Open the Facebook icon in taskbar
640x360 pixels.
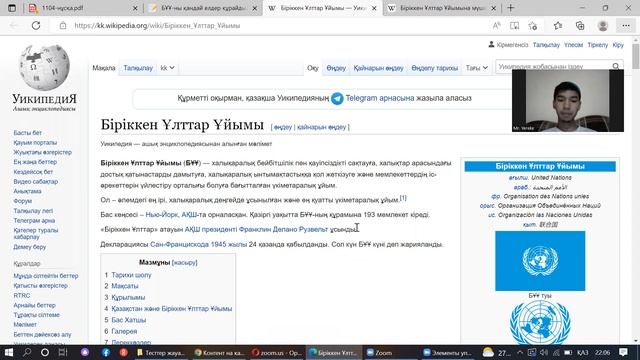106,352
